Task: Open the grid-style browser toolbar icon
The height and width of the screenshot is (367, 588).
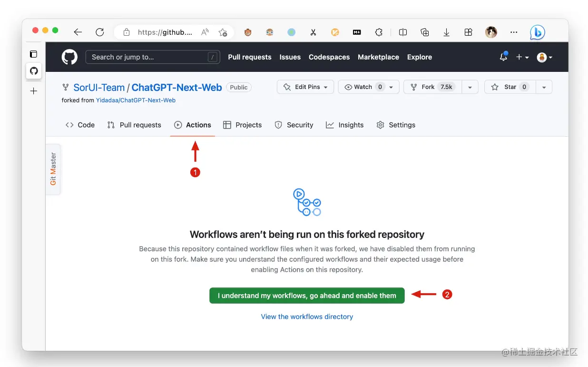Action: pyautogui.click(x=469, y=32)
